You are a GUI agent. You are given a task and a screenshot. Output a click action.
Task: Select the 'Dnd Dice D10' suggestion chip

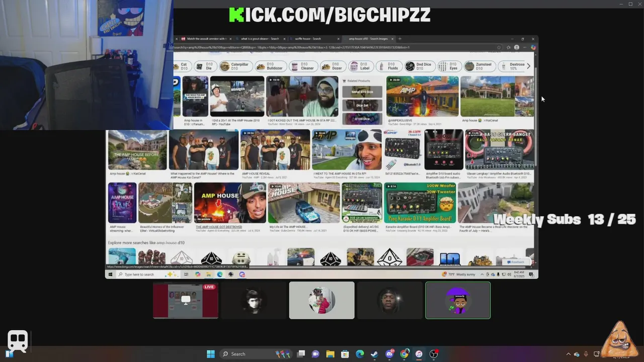(419, 66)
